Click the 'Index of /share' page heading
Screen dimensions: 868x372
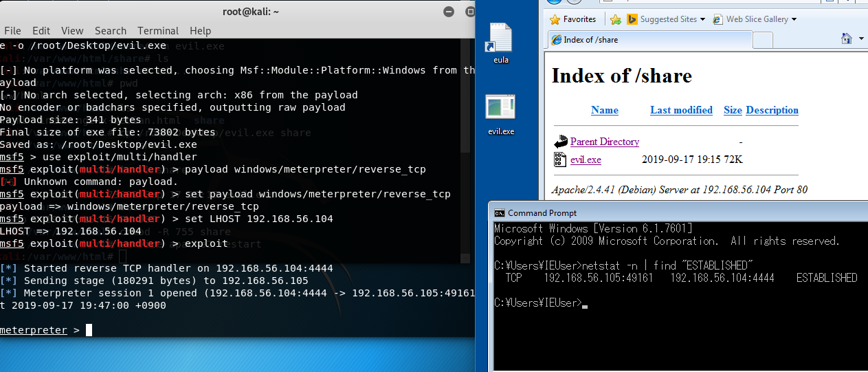point(621,76)
